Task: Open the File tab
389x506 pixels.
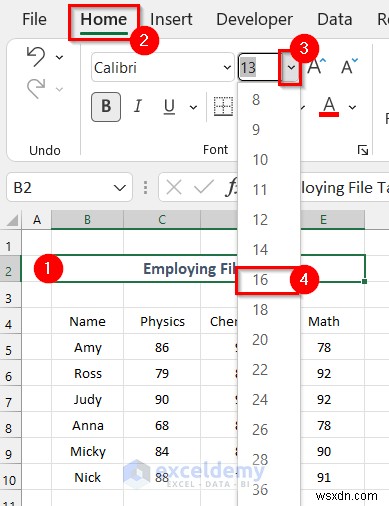Action: [34, 19]
